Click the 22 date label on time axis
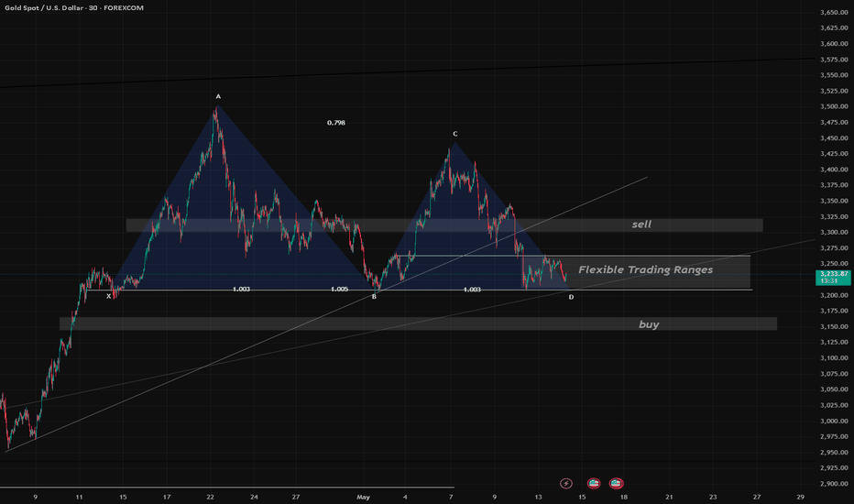The image size is (854, 504). click(x=210, y=497)
